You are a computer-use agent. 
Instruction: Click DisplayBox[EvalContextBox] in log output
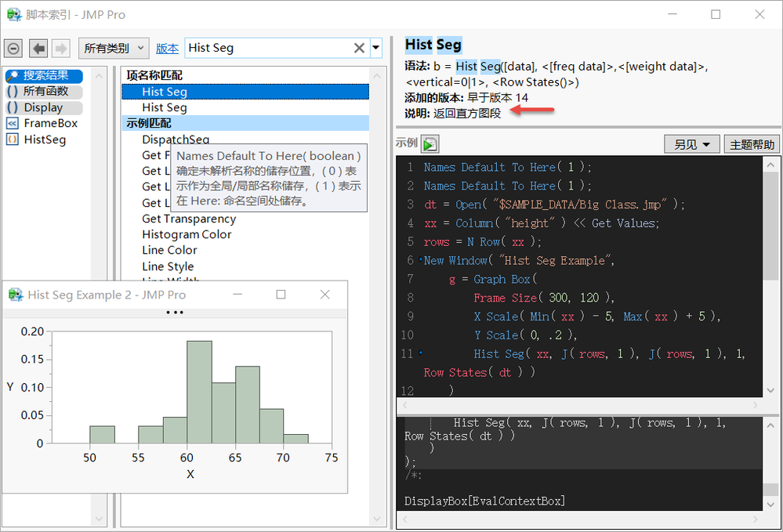tap(485, 501)
